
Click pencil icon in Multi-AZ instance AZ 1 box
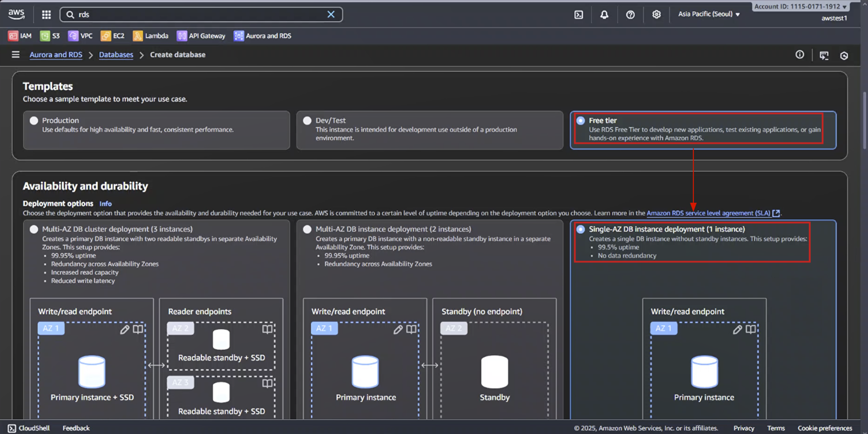coord(398,329)
